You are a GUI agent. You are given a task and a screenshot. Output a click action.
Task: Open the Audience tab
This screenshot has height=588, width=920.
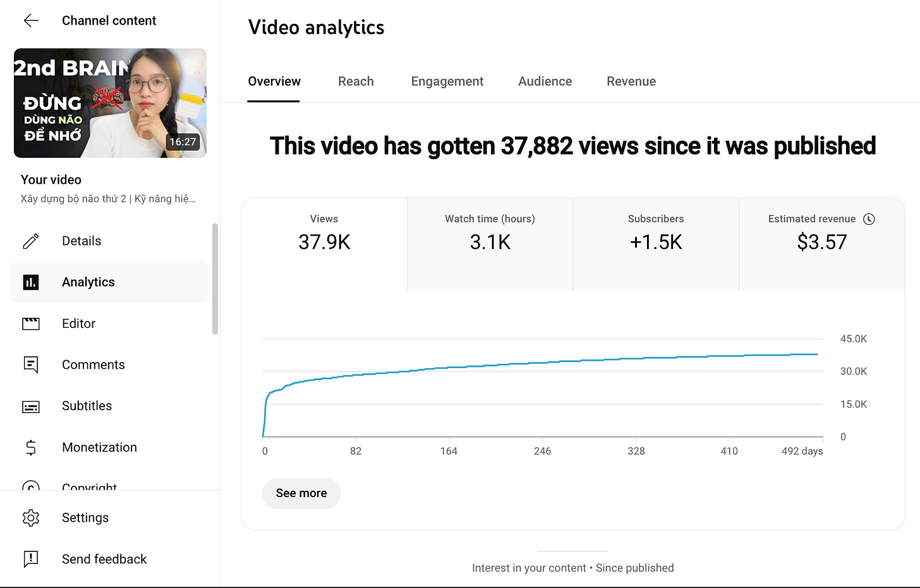(x=545, y=81)
